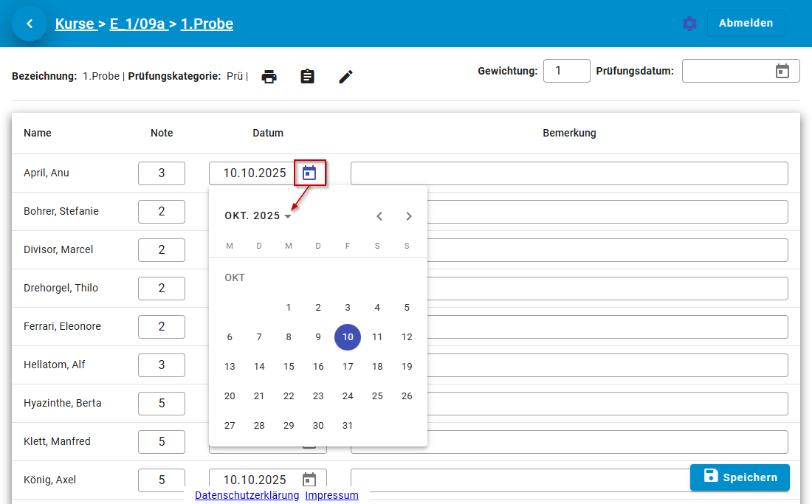Click the back arrow button
This screenshot has height=504, width=812.
click(30, 24)
